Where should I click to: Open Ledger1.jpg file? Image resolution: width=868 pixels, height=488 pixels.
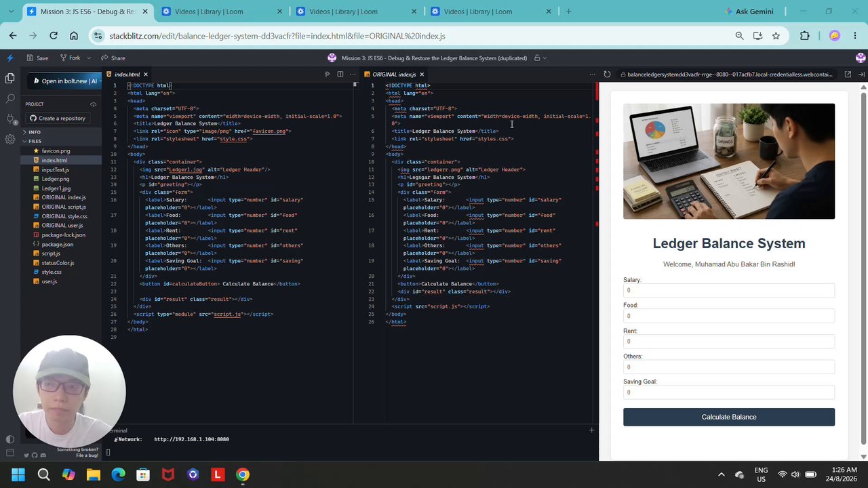[x=56, y=188]
